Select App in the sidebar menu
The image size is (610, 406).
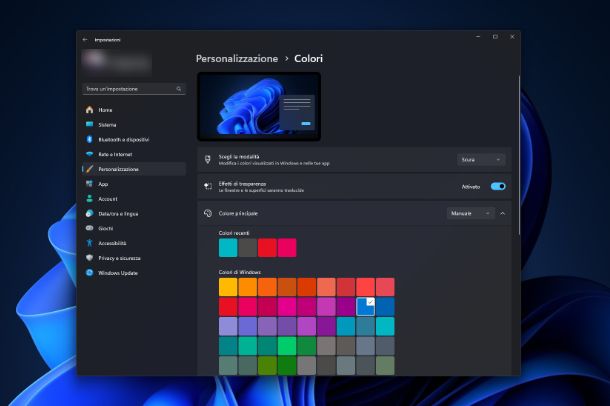tap(103, 184)
